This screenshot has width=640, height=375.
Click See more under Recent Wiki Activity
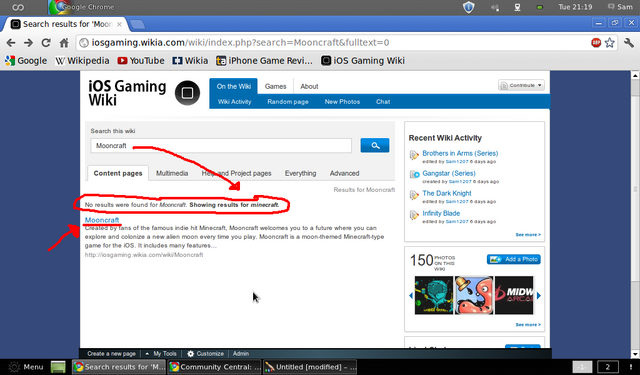(528, 235)
